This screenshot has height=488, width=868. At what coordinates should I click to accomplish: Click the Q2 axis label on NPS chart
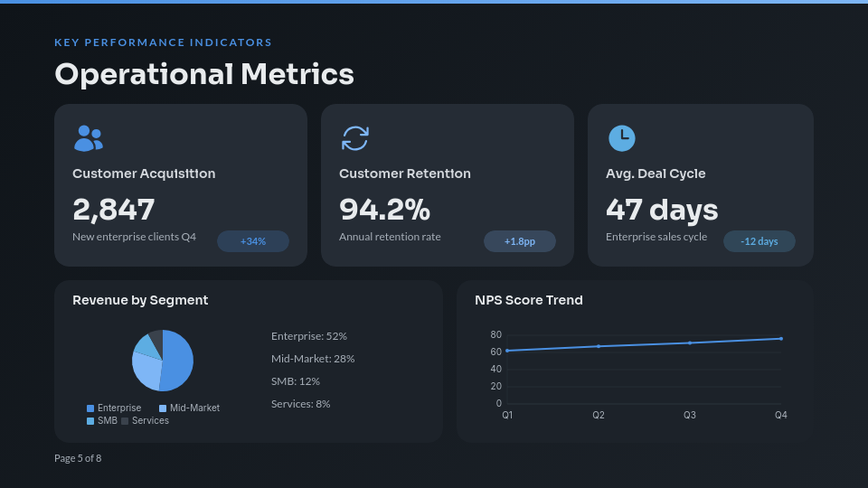[x=599, y=415]
